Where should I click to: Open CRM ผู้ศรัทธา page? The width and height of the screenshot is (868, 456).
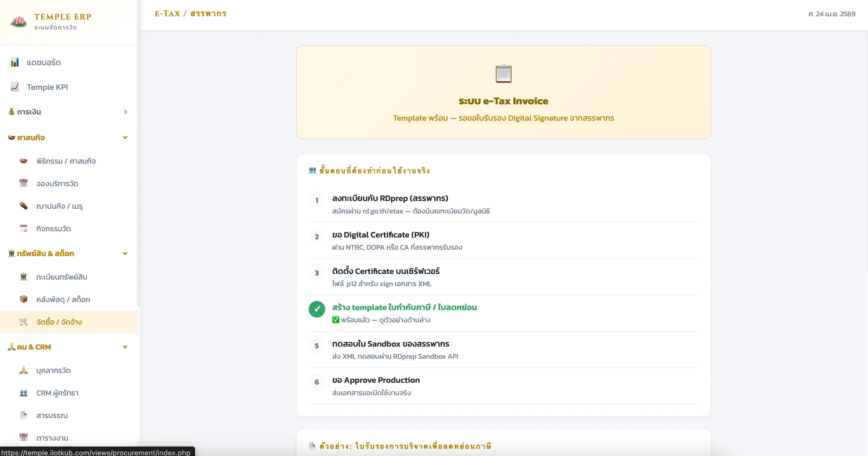(68, 393)
